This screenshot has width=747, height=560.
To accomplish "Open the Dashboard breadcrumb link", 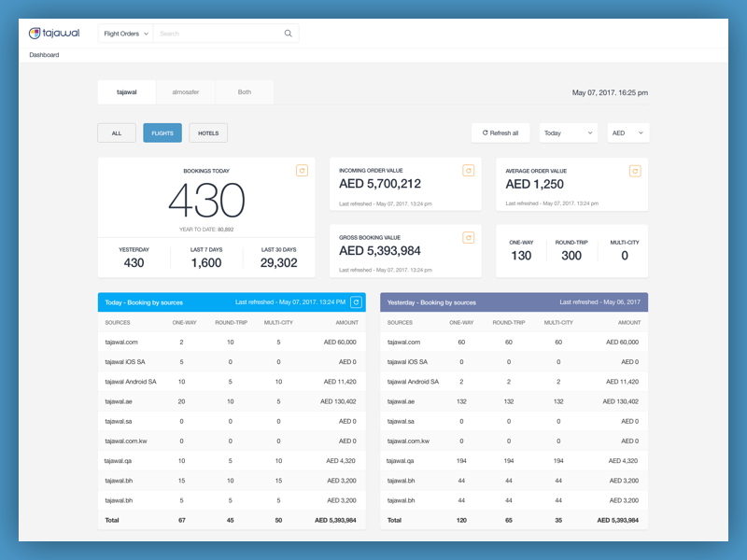I will [x=46, y=54].
